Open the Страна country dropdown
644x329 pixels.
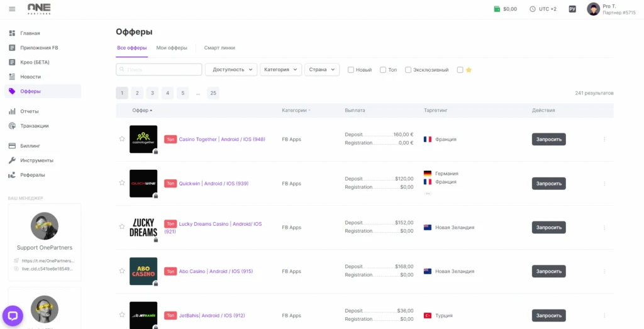[322, 69]
